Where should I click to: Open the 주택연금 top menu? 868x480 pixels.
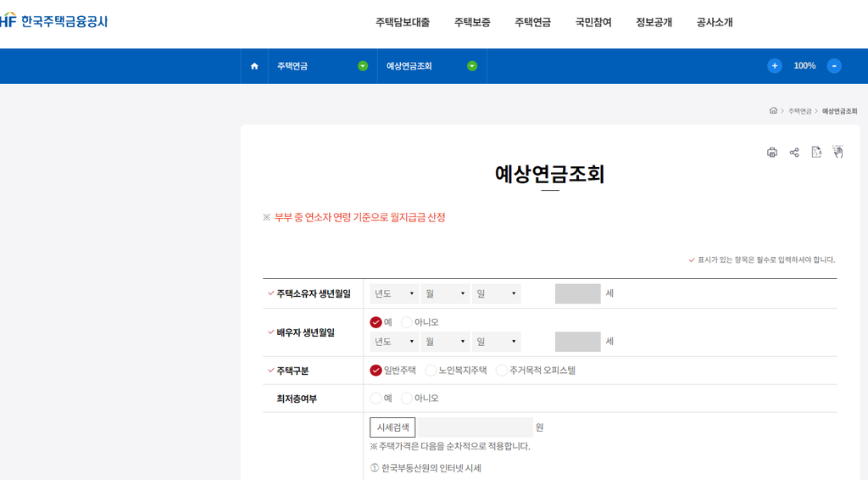(x=532, y=22)
